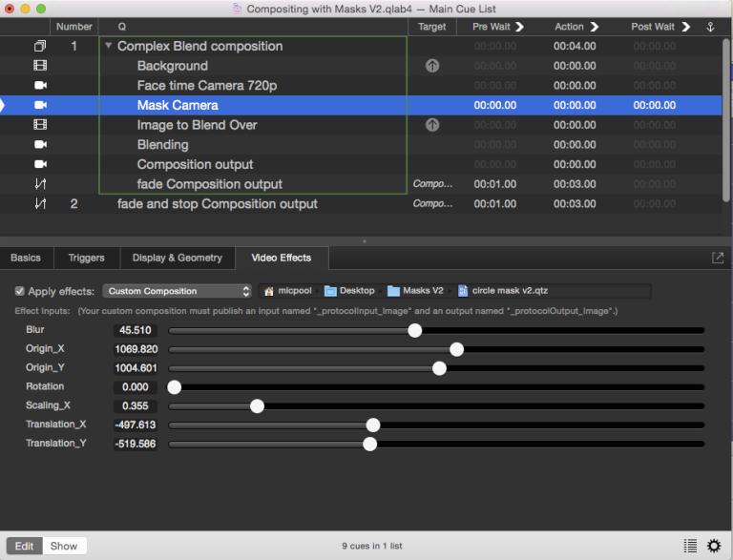Click the Blur slider handle
Viewport: 733px width, 560px height.
(x=414, y=330)
